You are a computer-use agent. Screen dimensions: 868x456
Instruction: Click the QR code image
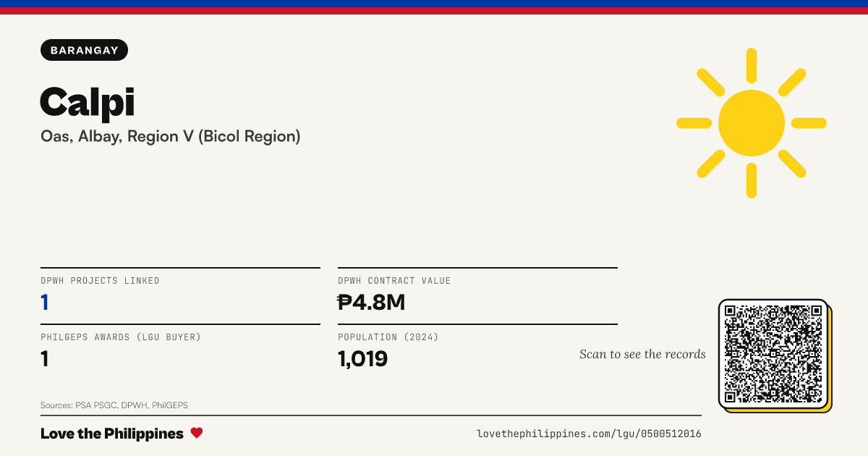(773, 354)
